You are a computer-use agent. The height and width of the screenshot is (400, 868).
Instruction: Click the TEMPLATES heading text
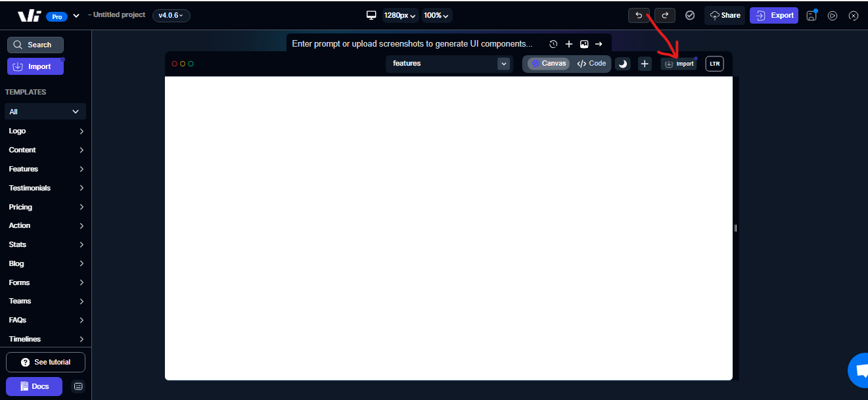(x=26, y=92)
